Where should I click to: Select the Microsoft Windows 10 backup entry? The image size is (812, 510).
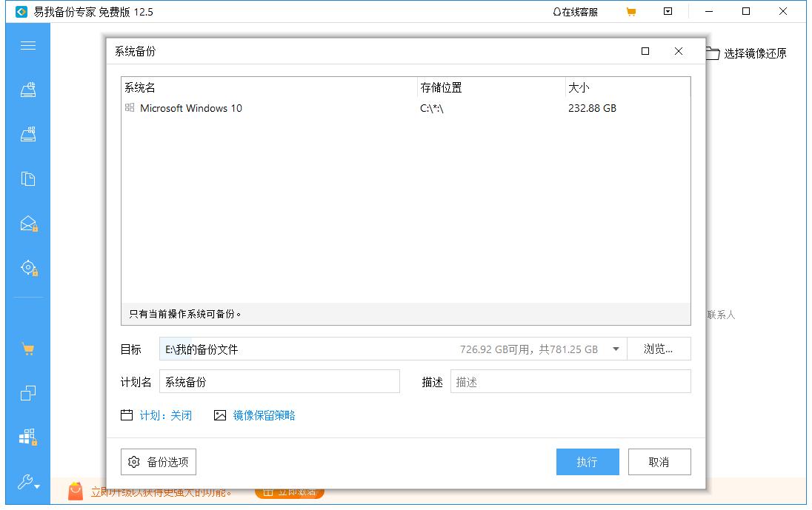193,107
